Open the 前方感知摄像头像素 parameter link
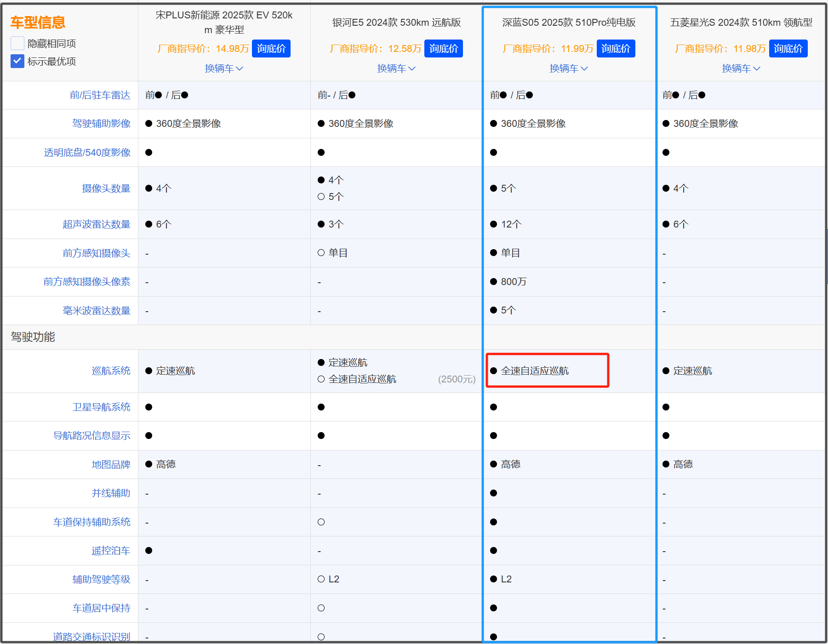The height and width of the screenshot is (644, 828). [x=87, y=282]
